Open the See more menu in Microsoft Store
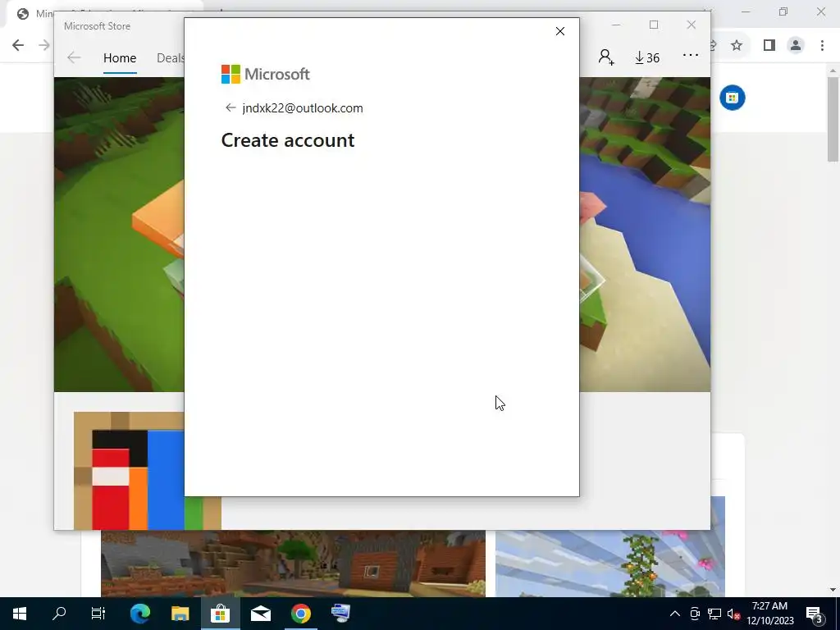840x630 pixels. pos(690,55)
